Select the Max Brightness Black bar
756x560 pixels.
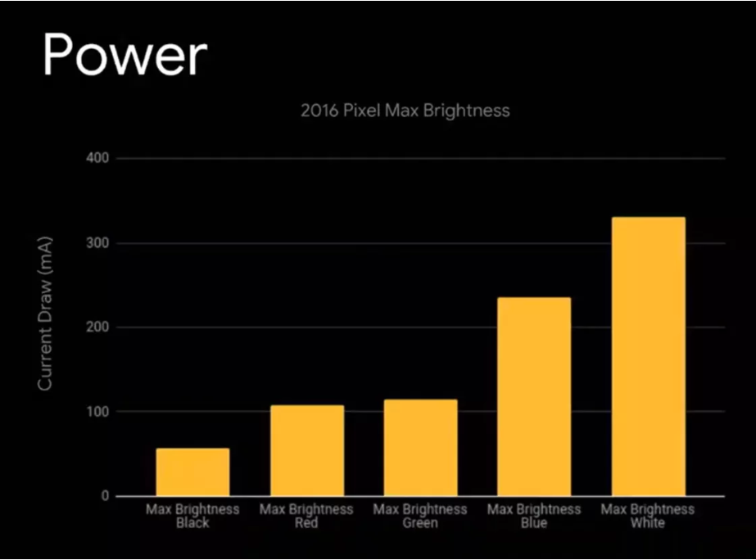192,472
